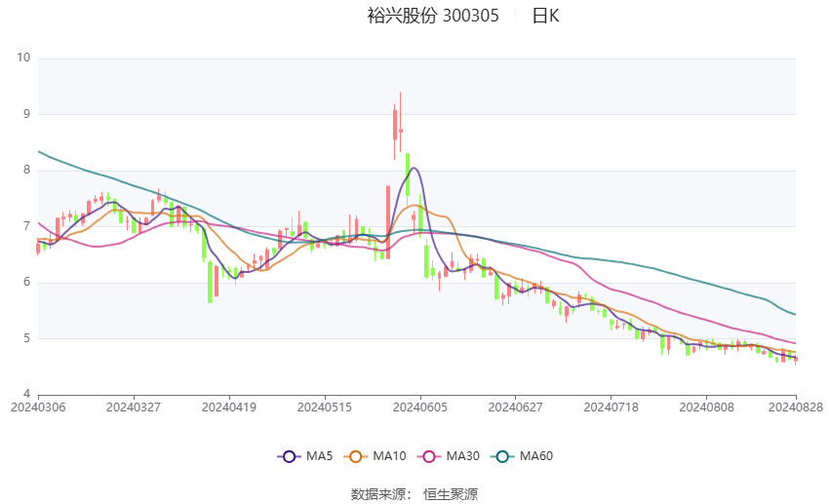829x504 pixels.
Task: Click the y-axis value 7
Action: [27, 226]
